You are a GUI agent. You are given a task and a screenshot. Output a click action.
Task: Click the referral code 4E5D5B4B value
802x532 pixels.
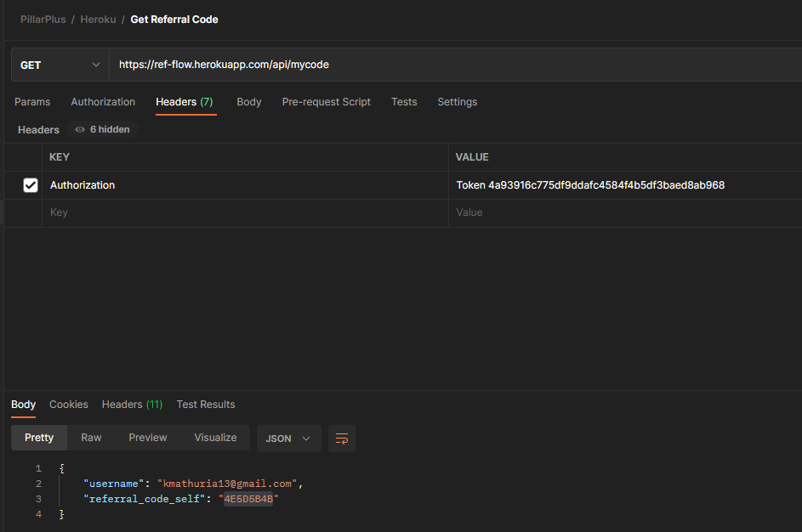pos(248,499)
